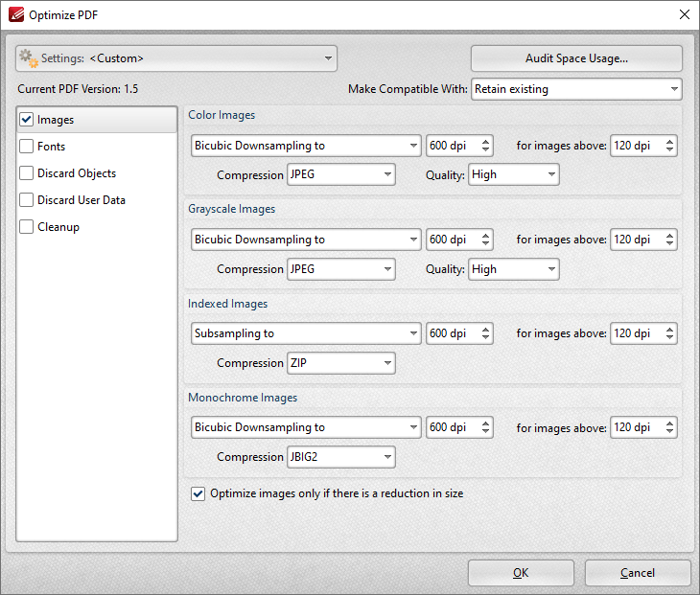The image size is (700, 595).
Task: Click the settings gear icon in Settings dropdown
Action: (x=29, y=58)
